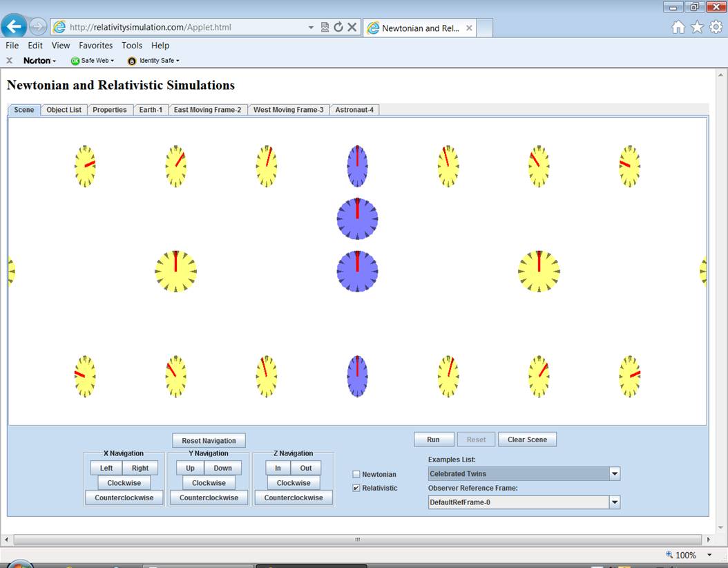
Task: Click the Norton Safe Web icon
Action: [x=76, y=61]
